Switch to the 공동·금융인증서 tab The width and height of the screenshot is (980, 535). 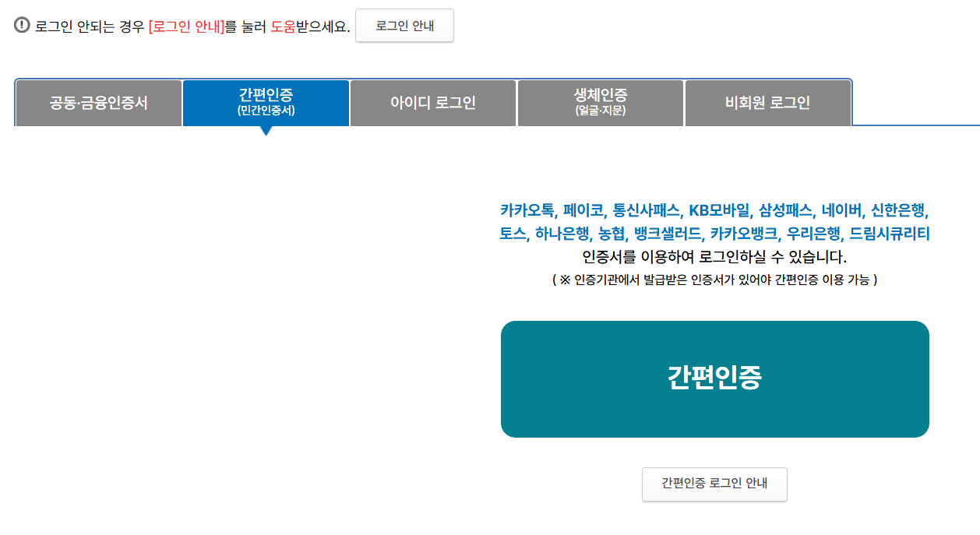coord(99,103)
